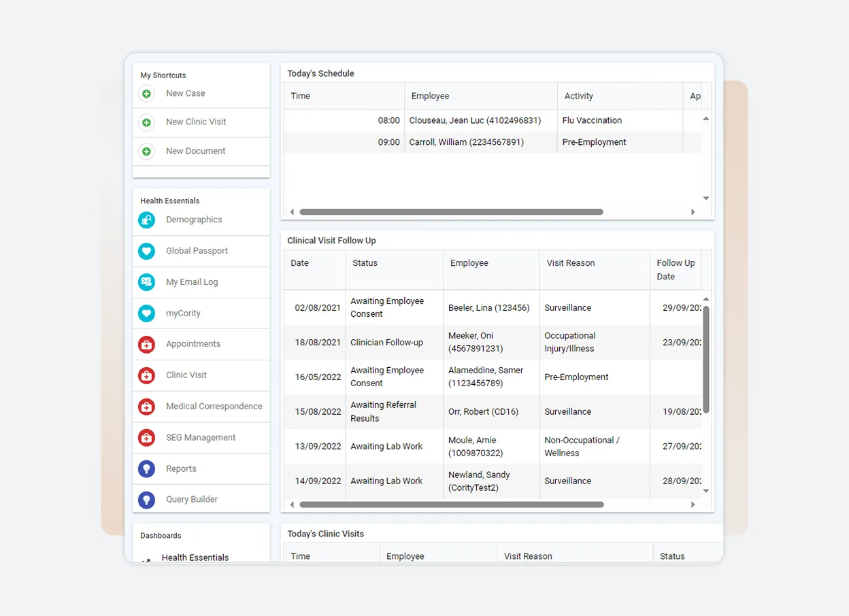This screenshot has height=616, width=849.
Task: Click the Global Passport heart icon
Action: [x=146, y=251]
